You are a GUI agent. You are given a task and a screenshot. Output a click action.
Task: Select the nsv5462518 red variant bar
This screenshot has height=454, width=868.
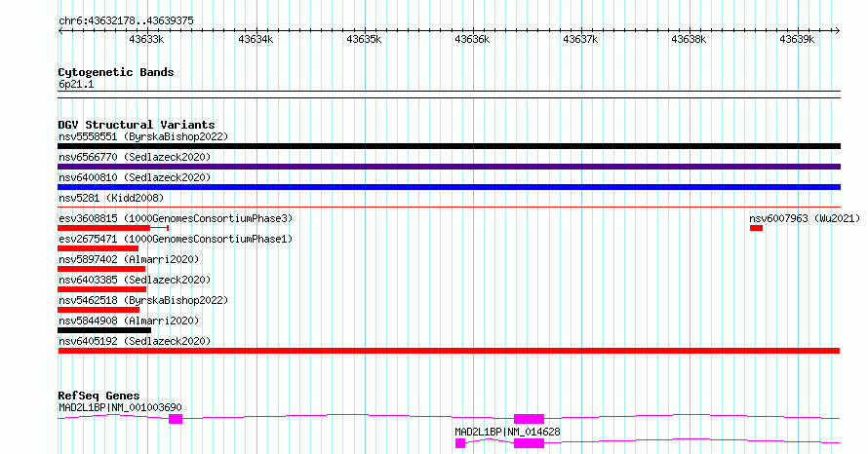pos(99,310)
